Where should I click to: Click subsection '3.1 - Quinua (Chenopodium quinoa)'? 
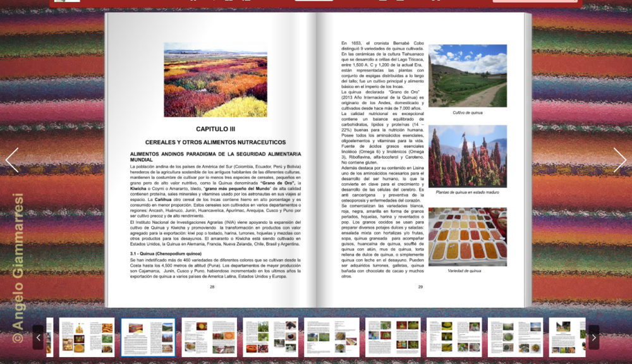pyautogui.click(x=166, y=254)
